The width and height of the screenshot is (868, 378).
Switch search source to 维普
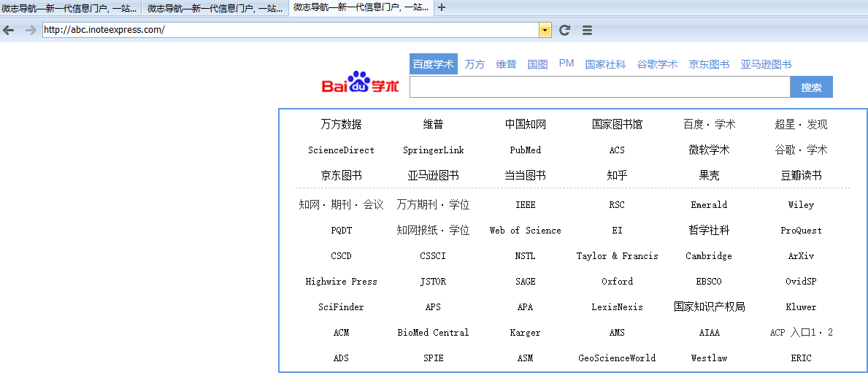[506, 64]
